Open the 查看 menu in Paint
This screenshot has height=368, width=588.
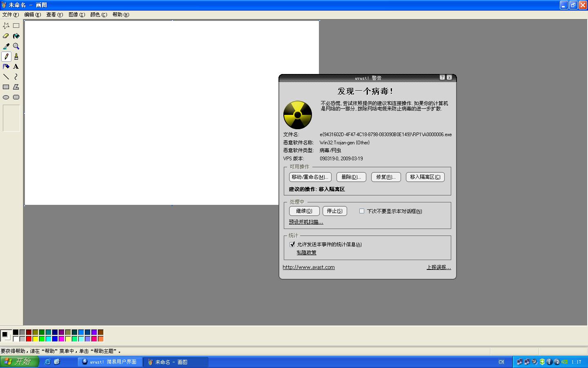55,15
